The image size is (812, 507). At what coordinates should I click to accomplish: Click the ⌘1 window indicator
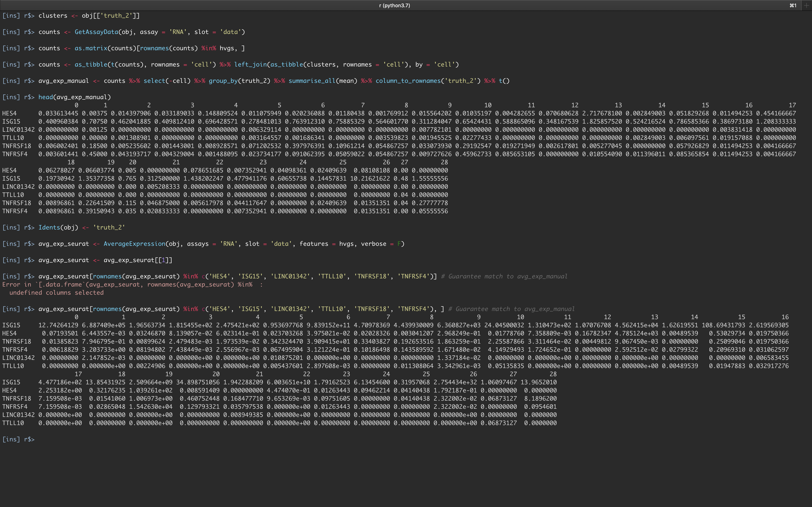[793, 5]
